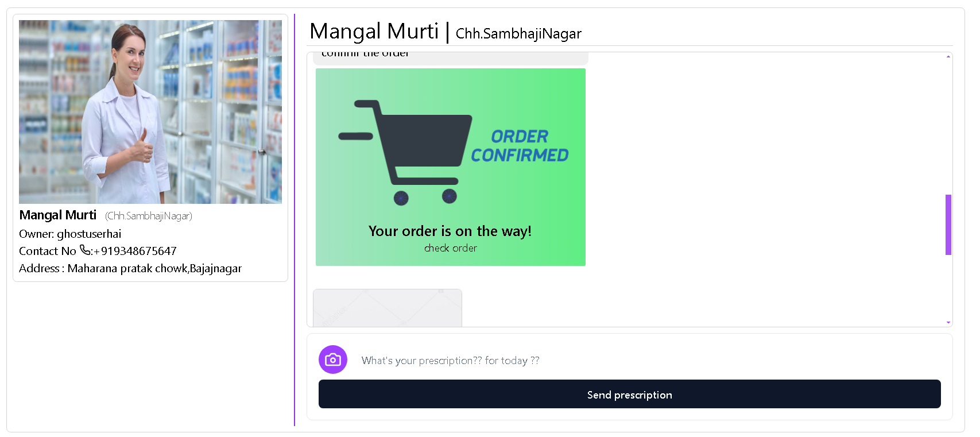Click the chat scrollbar down arrow
Screen dimensions: 980x437
point(948,323)
